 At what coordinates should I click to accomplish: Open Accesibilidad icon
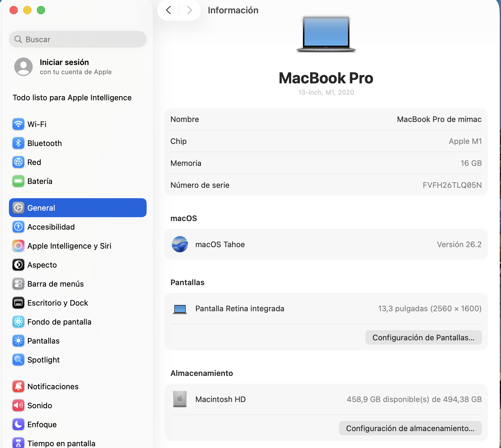click(x=18, y=227)
